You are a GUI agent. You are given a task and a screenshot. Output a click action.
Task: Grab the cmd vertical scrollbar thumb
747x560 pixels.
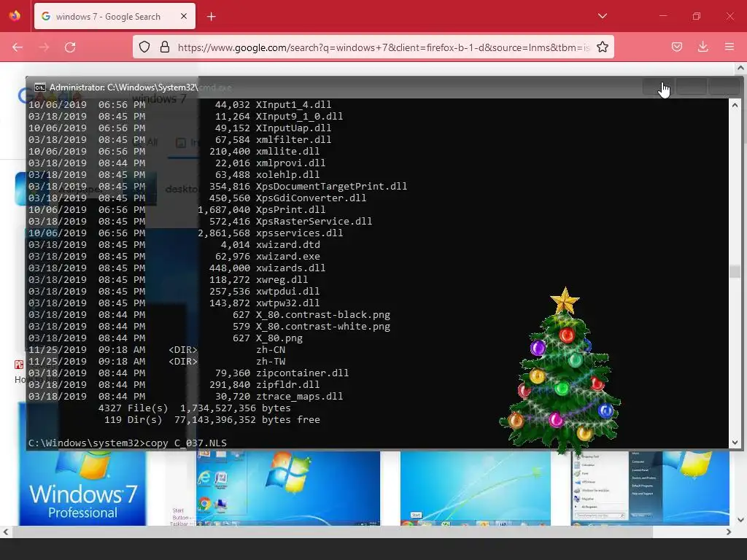pos(735,271)
